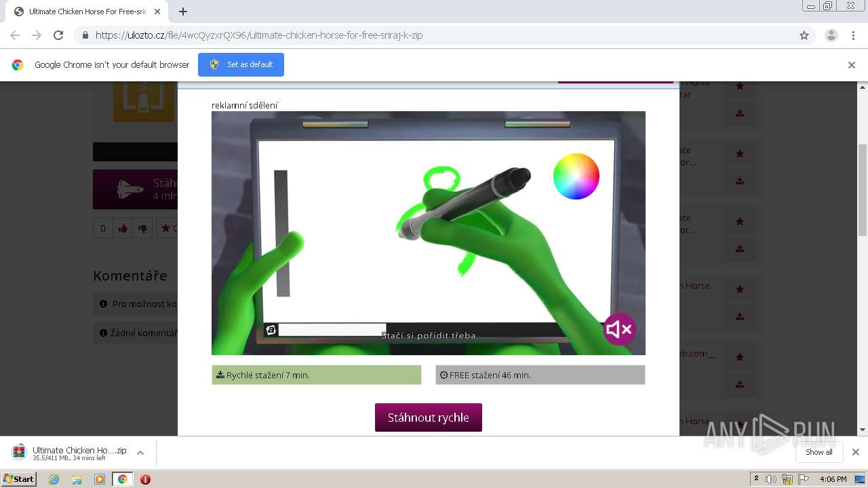Select the Ultimate Chicken Horse tab
The image size is (868, 488).
(87, 12)
